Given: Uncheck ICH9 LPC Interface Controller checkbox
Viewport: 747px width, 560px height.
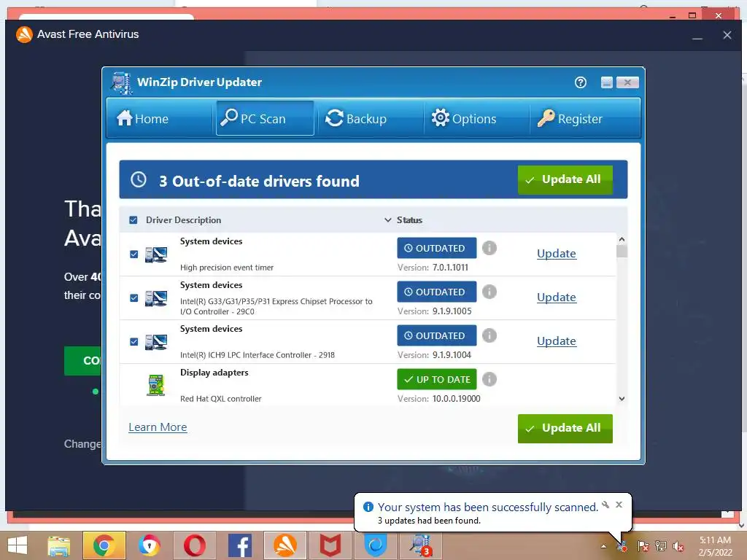Looking at the screenshot, I should 134,342.
